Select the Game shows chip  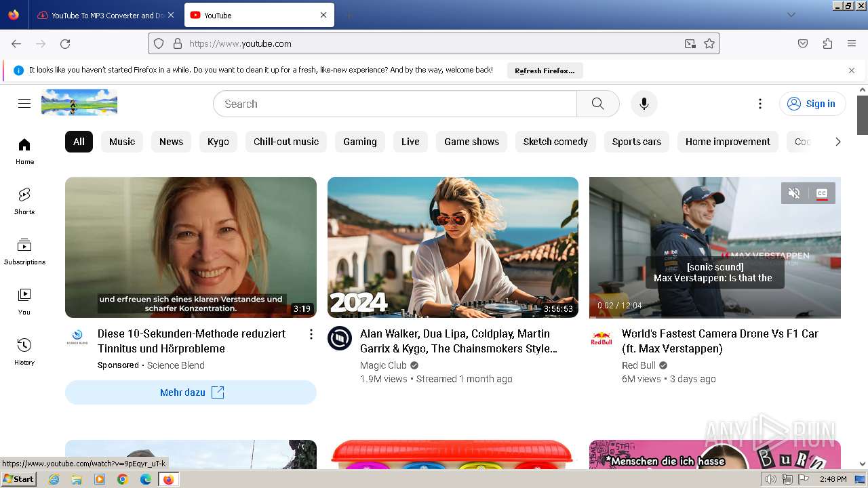[x=471, y=142]
